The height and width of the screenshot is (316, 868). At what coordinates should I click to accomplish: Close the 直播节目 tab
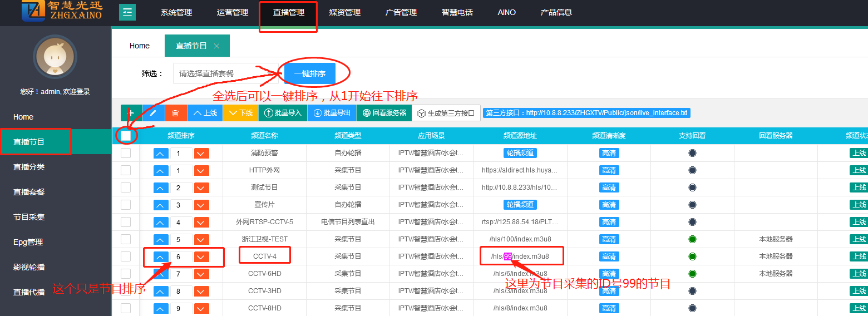[x=216, y=46]
